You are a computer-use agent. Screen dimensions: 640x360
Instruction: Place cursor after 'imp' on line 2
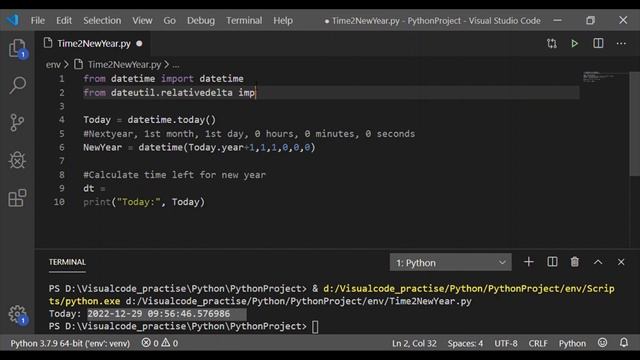256,93
